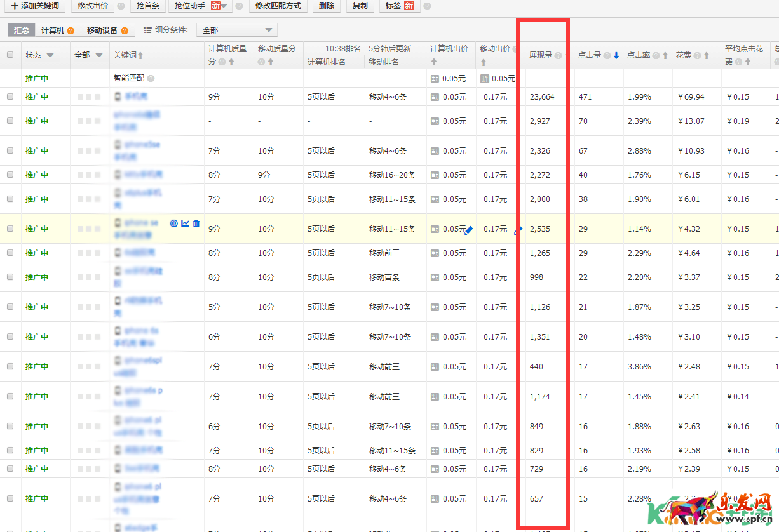Sort by 关键词 column arrow
The image size is (779, 532).
click(140, 56)
